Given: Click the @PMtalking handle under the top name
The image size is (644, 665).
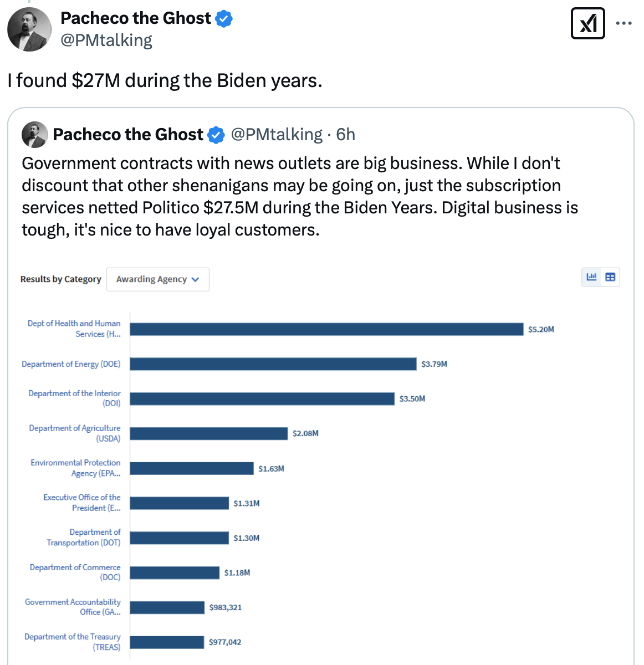Looking at the screenshot, I should [x=106, y=40].
